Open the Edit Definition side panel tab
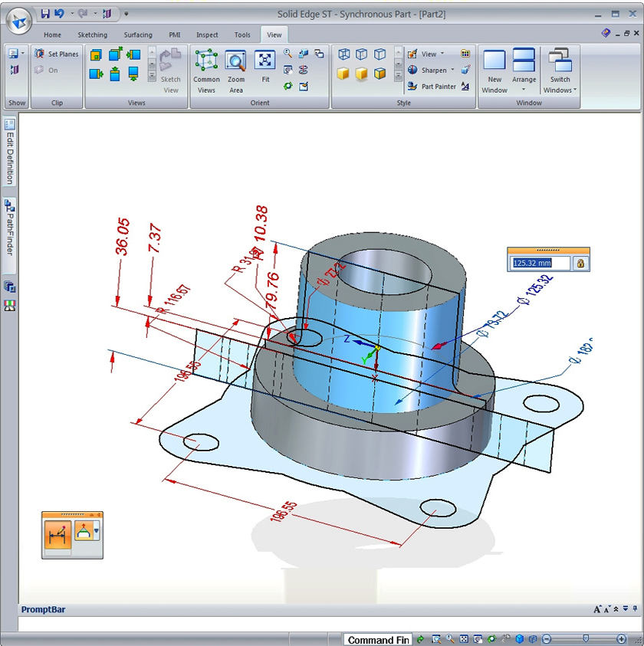Screen dimensions: 644x646 coord(9,152)
